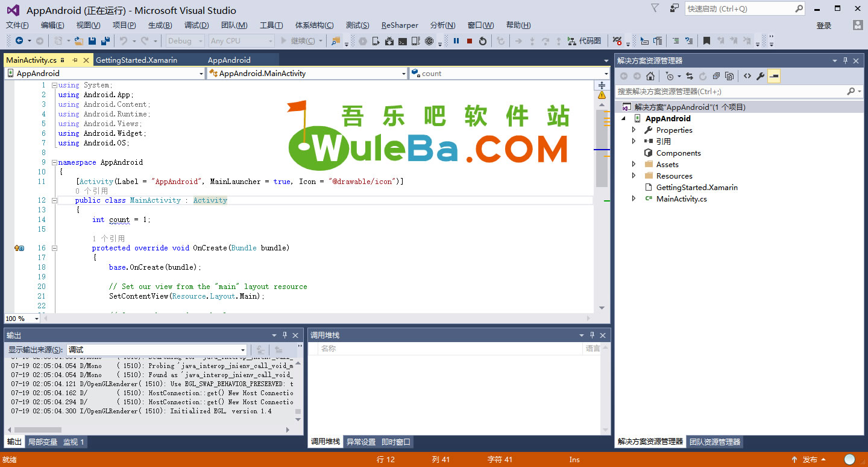Click the 登录 sign-in link

[x=824, y=25]
